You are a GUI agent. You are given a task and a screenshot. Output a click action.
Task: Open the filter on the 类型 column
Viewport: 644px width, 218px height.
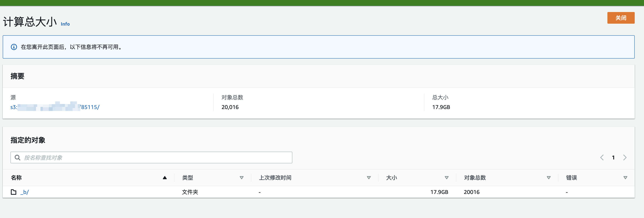(x=241, y=178)
